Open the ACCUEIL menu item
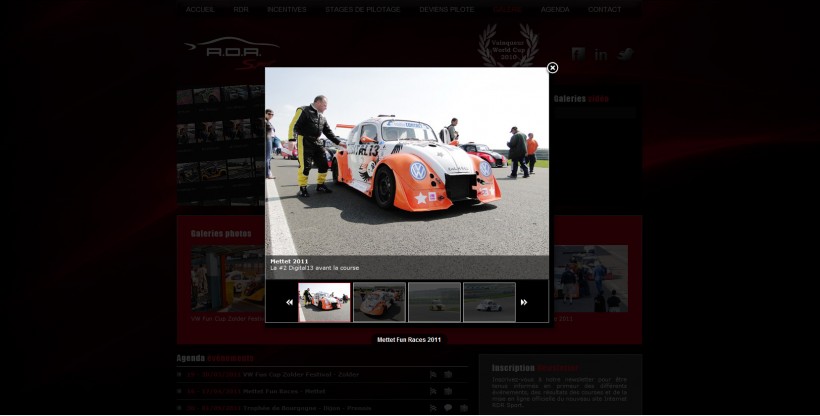This screenshot has height=416, width=820. pos(200,9)
